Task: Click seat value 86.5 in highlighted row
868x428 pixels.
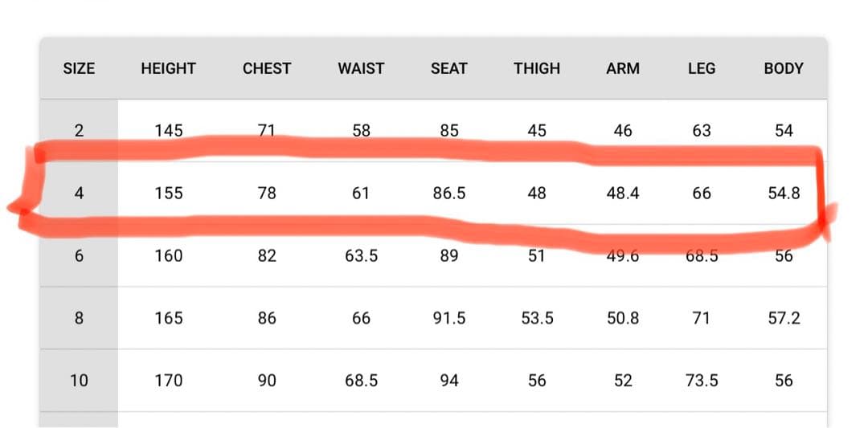Action: 448,193
